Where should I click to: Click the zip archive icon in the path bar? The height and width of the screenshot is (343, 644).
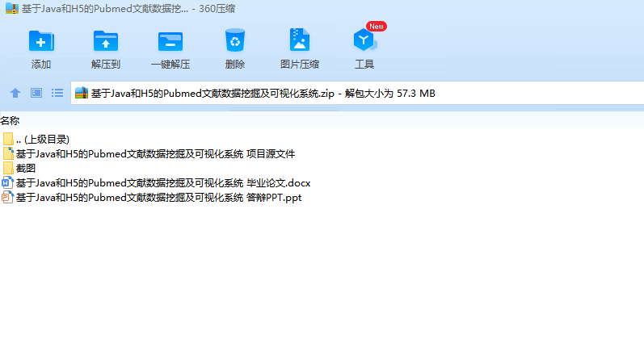coord(82,93)
